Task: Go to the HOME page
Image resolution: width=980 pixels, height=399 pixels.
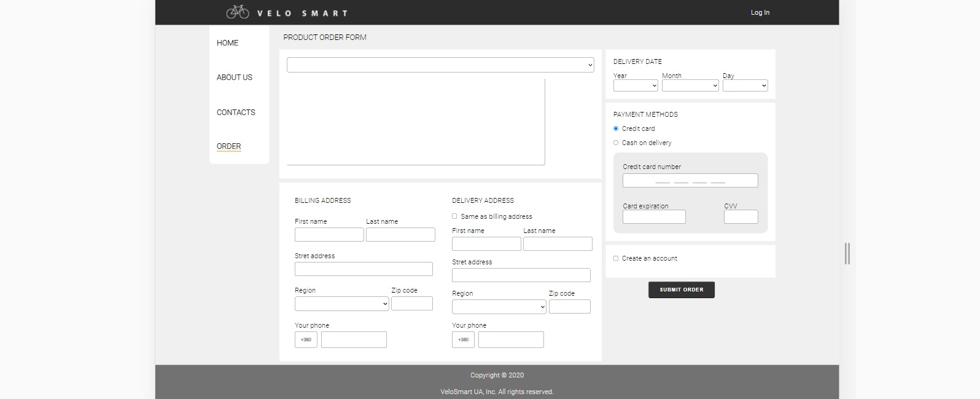Action: click(227, 43)
